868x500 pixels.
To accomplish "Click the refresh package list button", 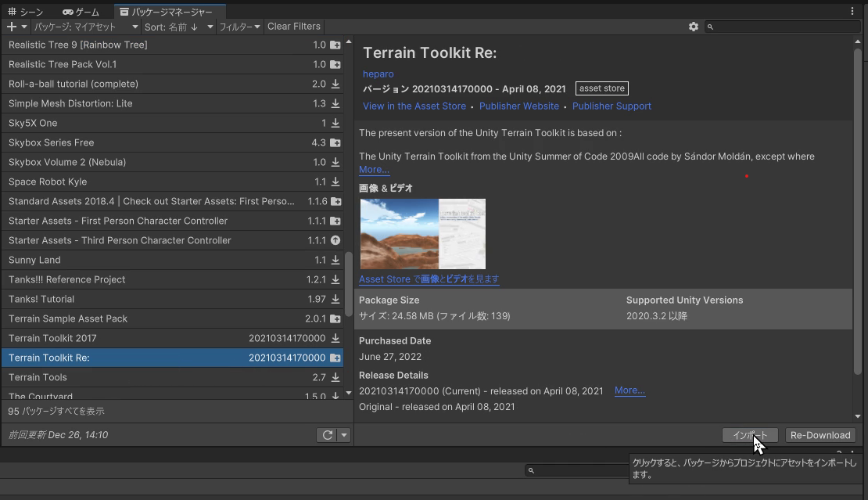I will (x=327, y=435).
